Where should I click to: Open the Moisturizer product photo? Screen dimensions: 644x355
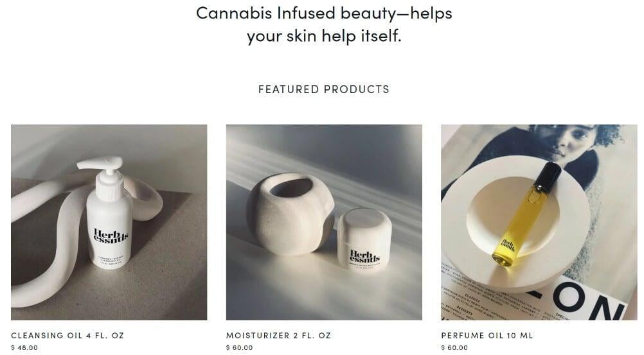point(324,222)
